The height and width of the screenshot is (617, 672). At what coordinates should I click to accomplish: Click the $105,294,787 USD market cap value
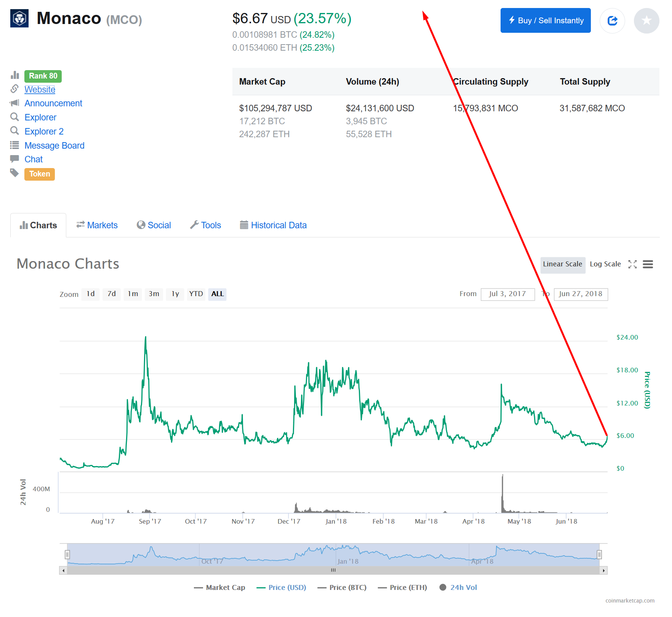(275, 108)
